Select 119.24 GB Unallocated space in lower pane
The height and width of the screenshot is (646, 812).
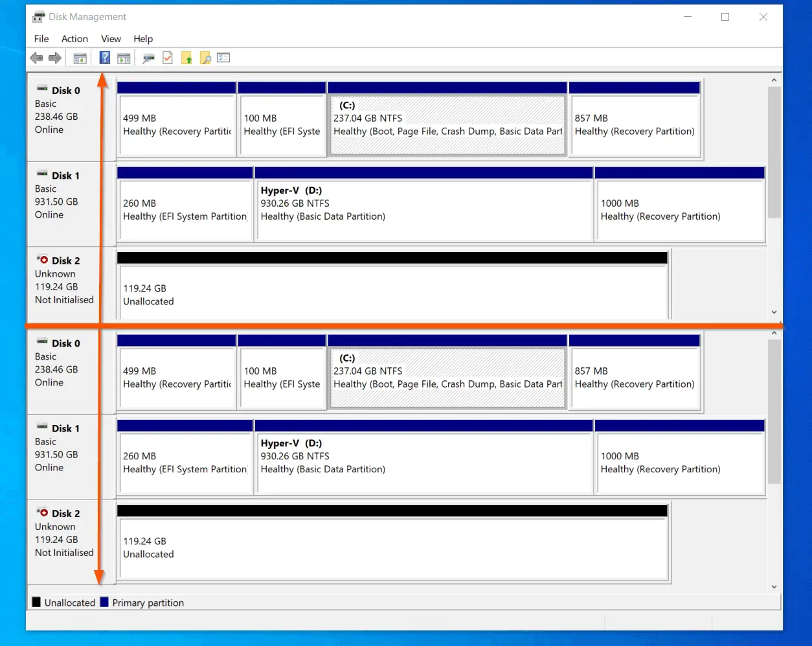coord(392,542)
